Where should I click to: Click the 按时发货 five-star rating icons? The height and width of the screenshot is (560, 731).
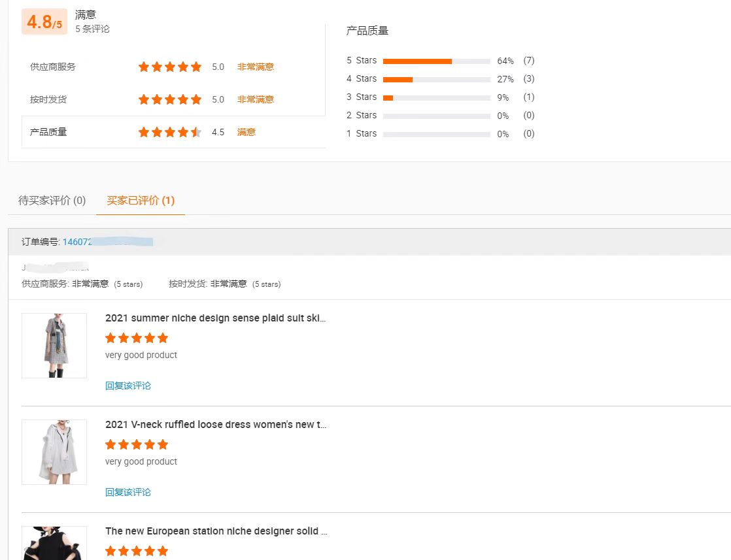[x=170, y=99]
